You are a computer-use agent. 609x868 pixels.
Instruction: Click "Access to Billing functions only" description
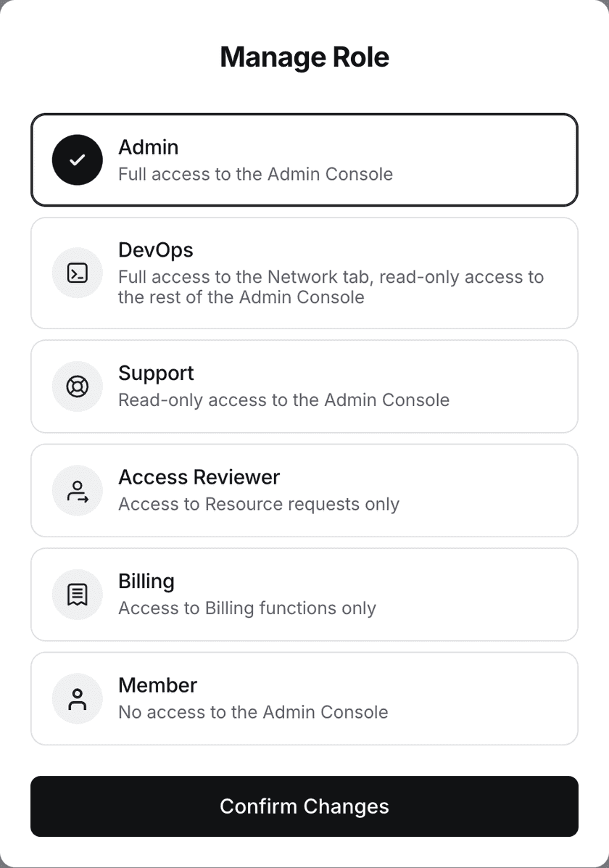247,608
